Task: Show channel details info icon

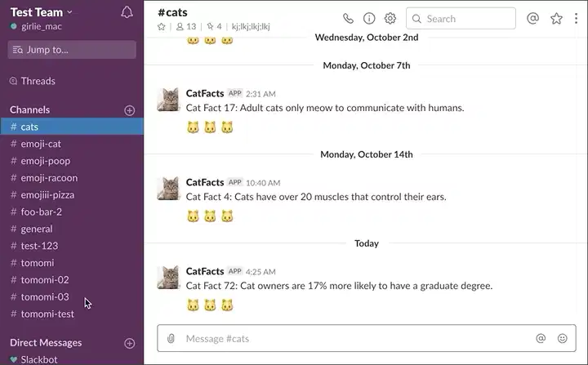Action: pos(369,18)
